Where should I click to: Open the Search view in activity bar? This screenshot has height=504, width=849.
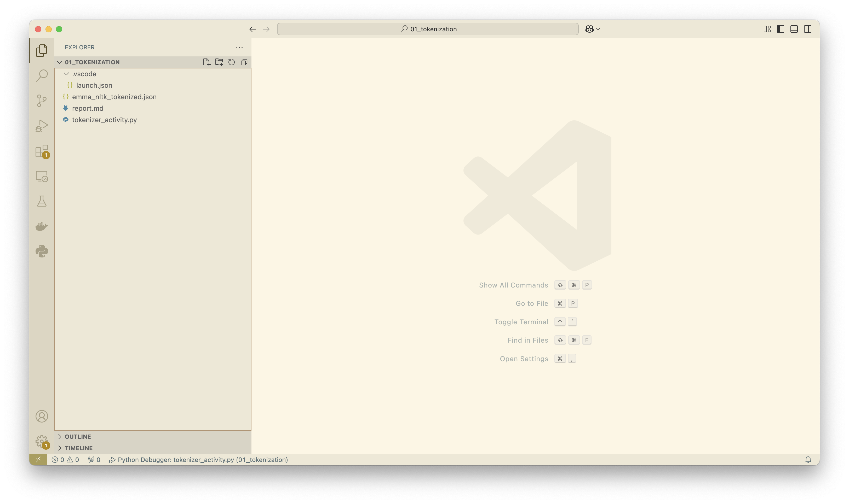coord(42,75)
